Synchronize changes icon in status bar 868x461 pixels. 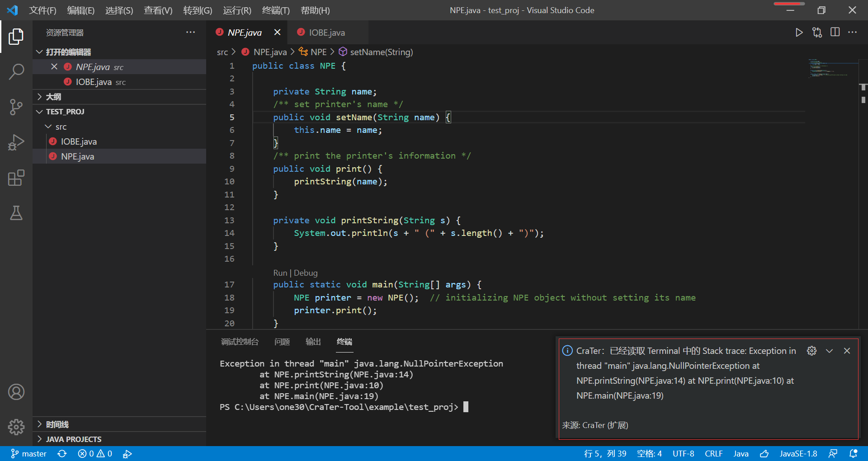62,453
